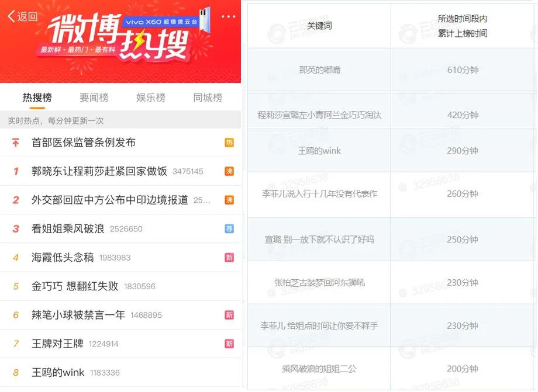Tap 新 badge on 辣笔小球被禁言一年

(x=229, y=315)
